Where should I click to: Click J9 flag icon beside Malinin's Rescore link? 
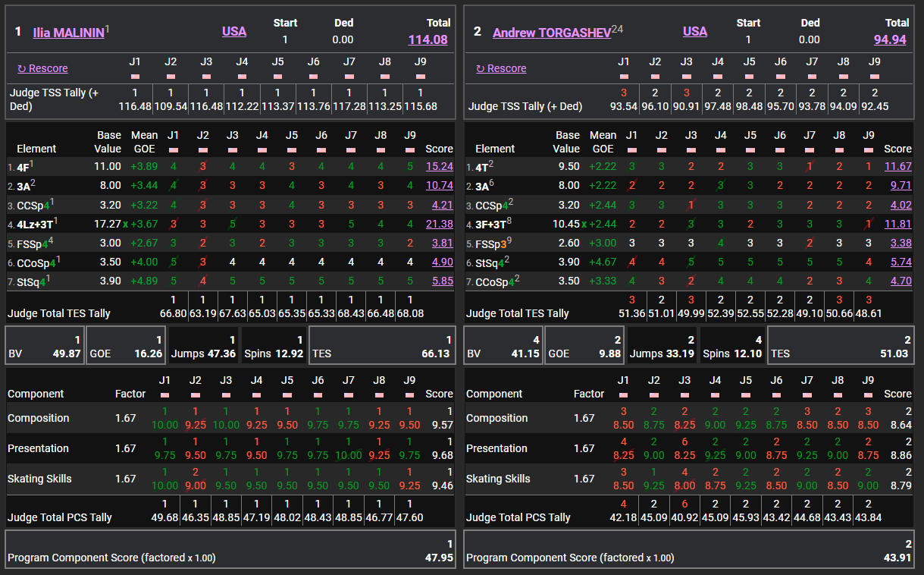[x=421, y=77]
